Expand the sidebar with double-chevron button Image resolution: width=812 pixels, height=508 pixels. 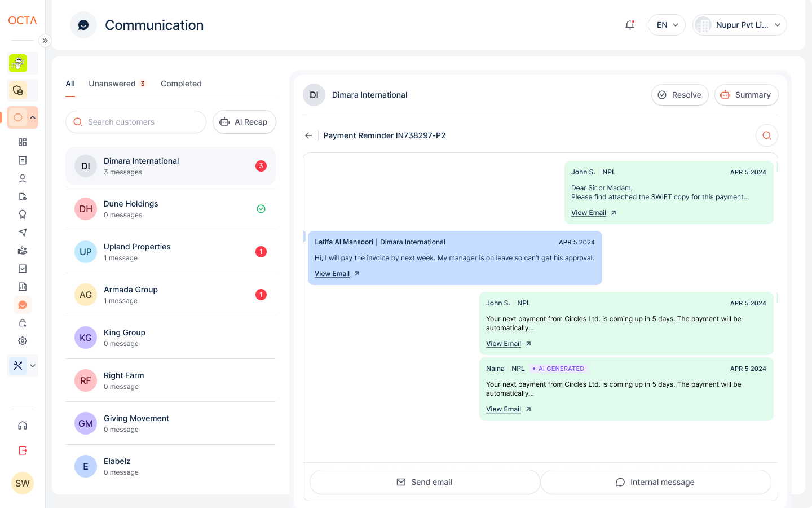[x=45, y=41]
